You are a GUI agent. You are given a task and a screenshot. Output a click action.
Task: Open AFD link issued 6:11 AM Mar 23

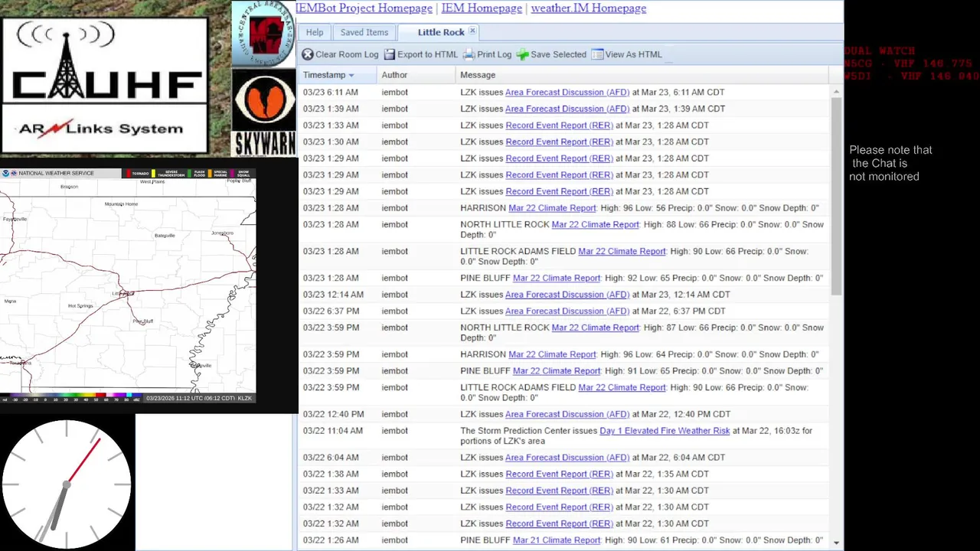(x=567, y=92)
